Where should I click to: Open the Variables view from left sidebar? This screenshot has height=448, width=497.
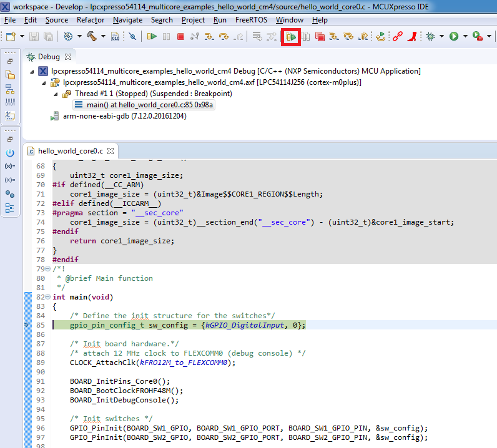[9, 167]
